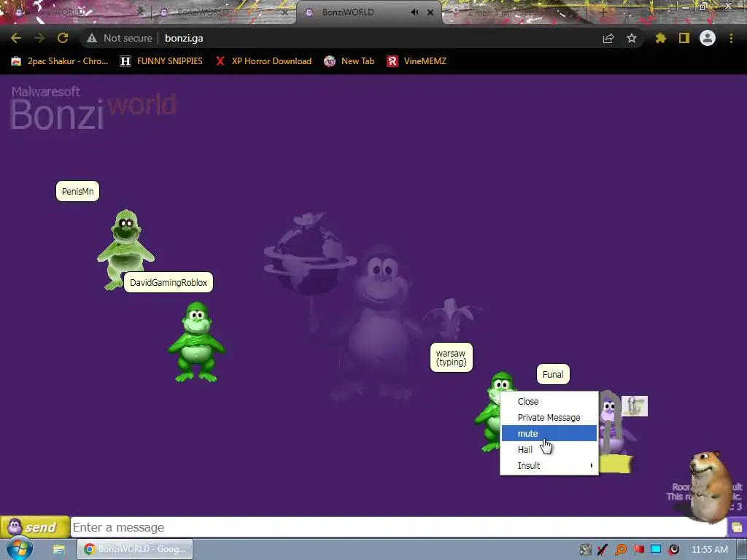Click the cyan monitor network tray icon
The width and height of the screenshot is (747, 560).
(x=656, y=550)
